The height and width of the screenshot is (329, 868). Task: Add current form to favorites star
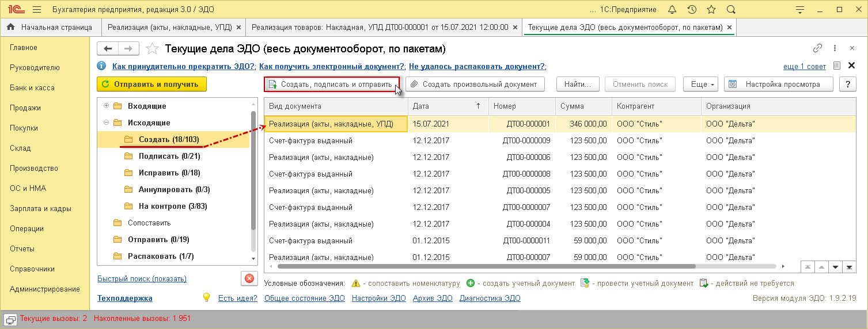[x=152, y=49]
